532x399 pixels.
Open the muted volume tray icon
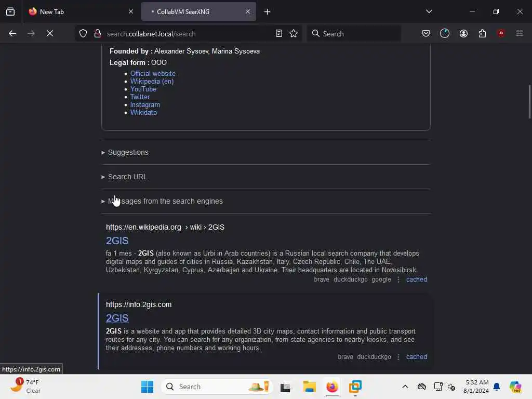[451, 387]
